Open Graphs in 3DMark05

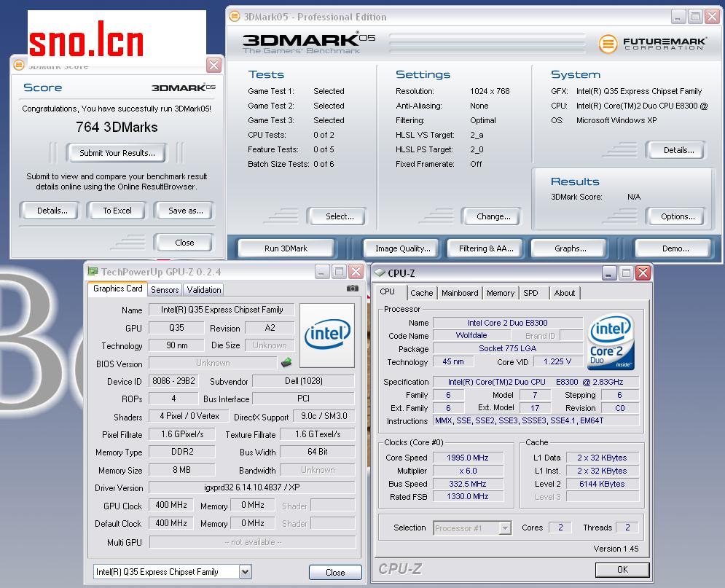click(570, 248)
